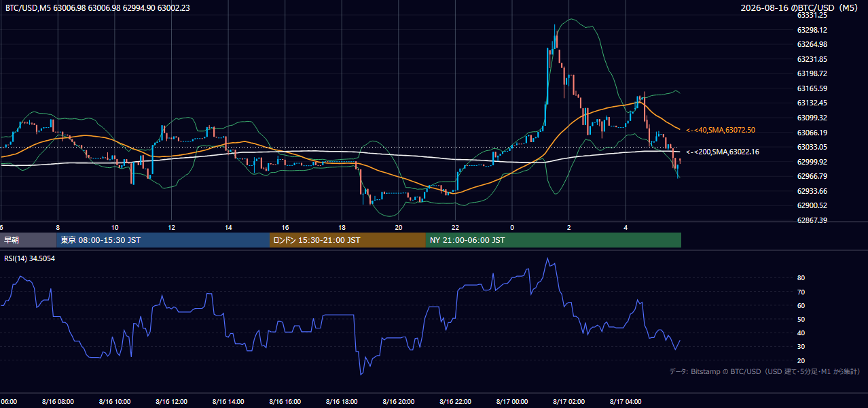Click the 8/16 12:00 time axis label
868x408 pixels.
(171, 401)
